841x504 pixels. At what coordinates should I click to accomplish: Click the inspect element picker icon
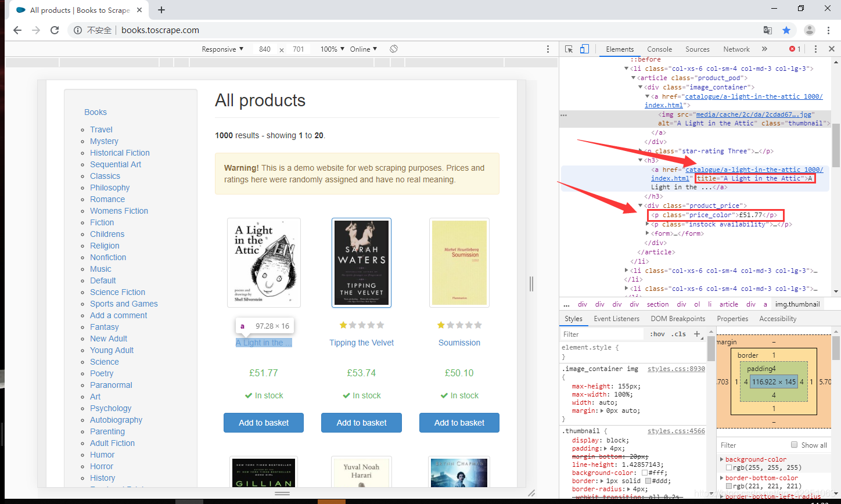569,49
